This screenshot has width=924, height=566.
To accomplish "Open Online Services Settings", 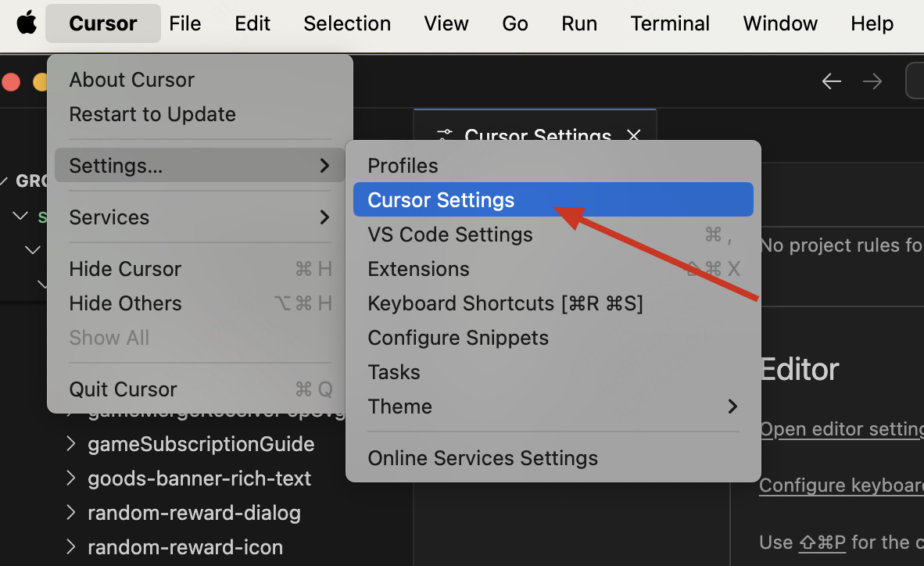I will point(482,458).
